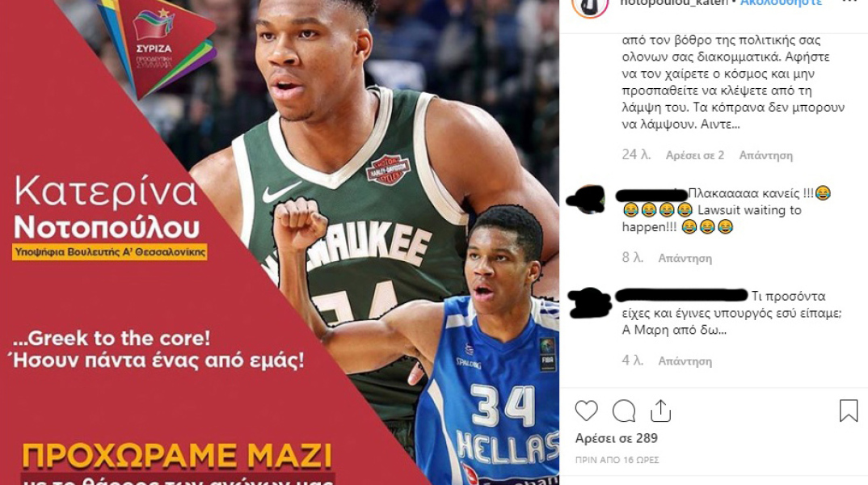This screenshot has width=868, height=485.
Task: Open the 'Αρέσει σε 289' likes list
Action: (x=616, y=438)
